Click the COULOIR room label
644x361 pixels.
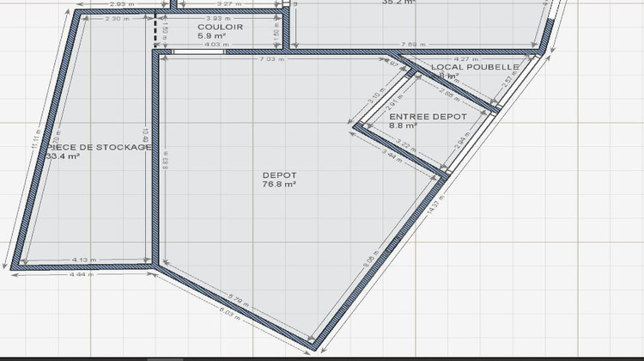coord(220,28)
